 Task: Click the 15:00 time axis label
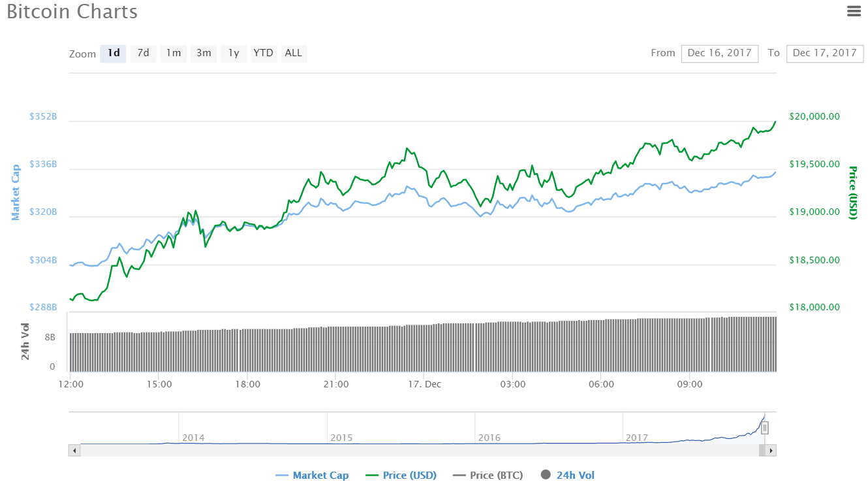(x=159, y=384)
